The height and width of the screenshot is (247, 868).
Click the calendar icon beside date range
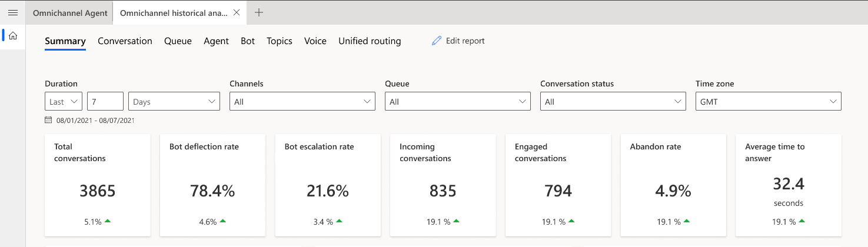(x=48, y=120)
